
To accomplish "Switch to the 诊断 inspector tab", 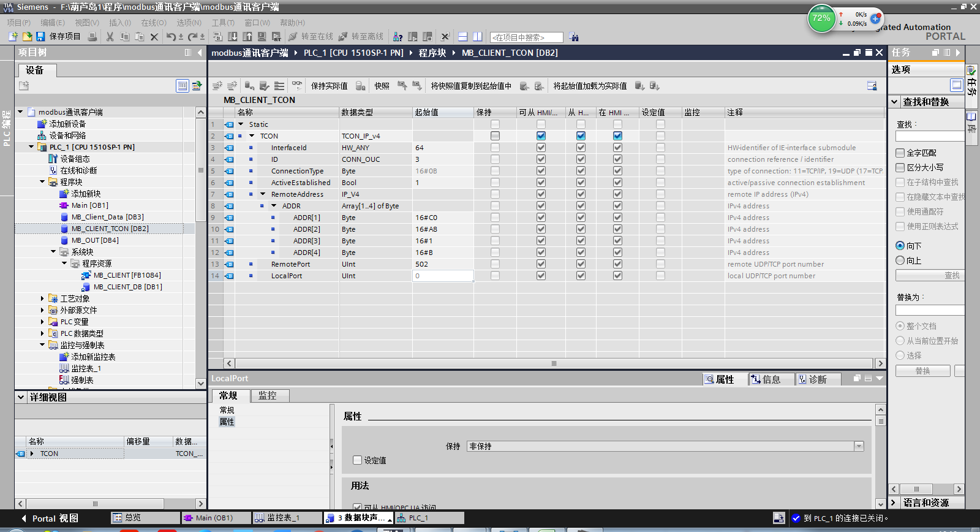I will click(818, 379).
